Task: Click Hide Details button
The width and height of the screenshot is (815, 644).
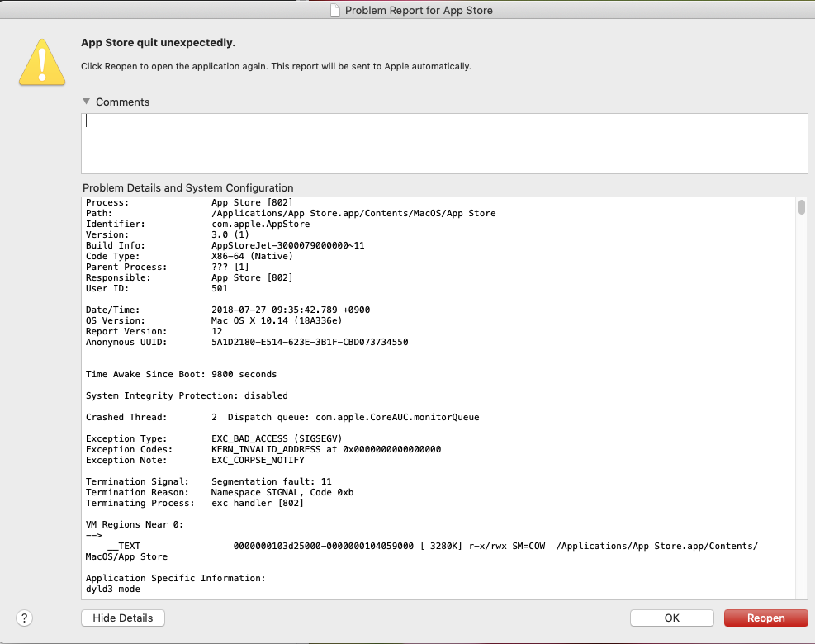Action: click(123, 618)
